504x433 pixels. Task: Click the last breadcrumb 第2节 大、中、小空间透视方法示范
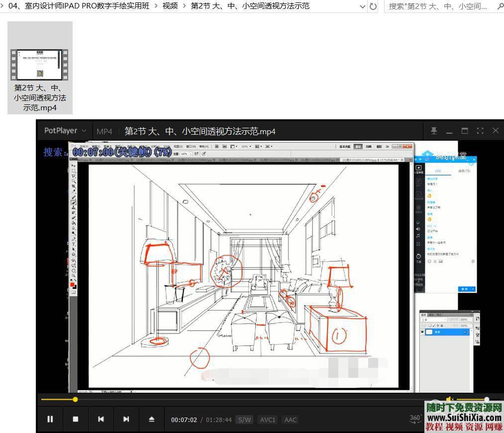click(250, 6)
